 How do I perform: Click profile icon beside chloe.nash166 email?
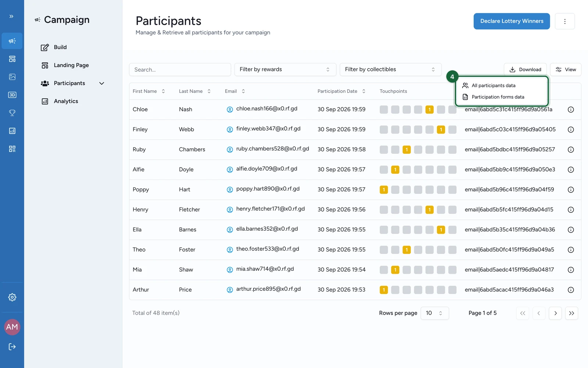[x=230, y=110]
